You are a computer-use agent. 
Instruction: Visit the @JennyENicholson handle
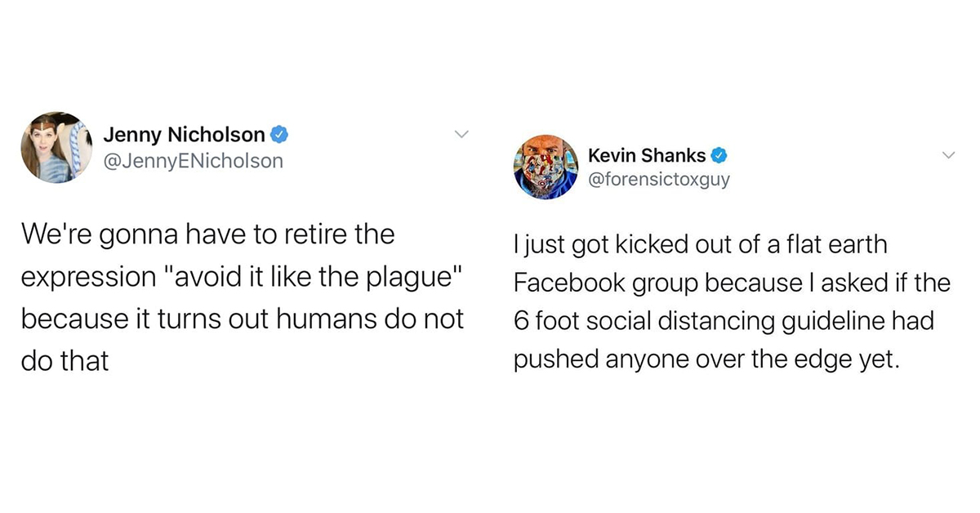coord(193,161)
